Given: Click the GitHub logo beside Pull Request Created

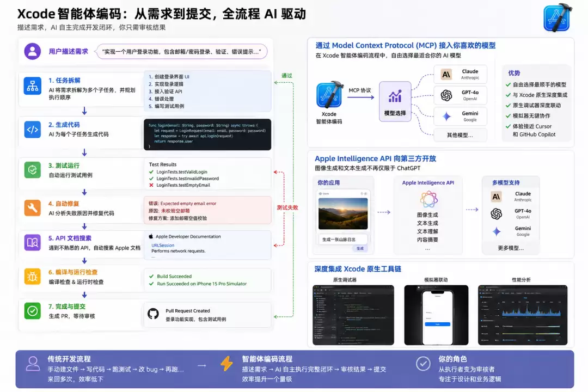Looking at the screenshot, I should pyautogui.click(x=153, y=314).
